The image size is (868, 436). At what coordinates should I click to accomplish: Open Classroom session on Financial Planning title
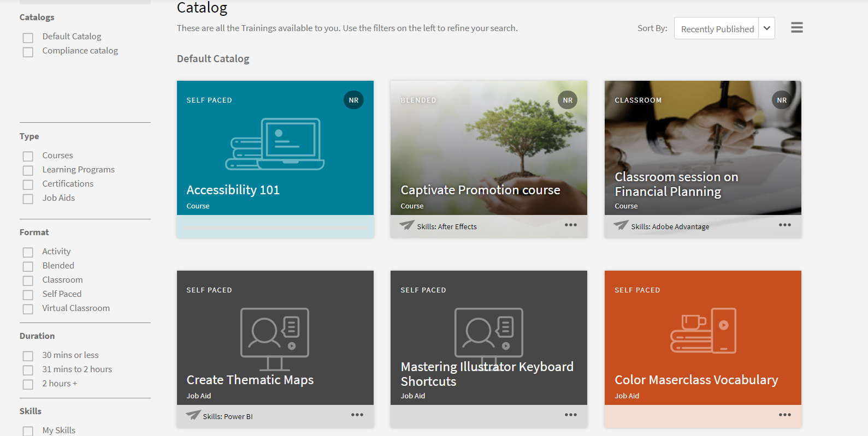click(677, 184)
